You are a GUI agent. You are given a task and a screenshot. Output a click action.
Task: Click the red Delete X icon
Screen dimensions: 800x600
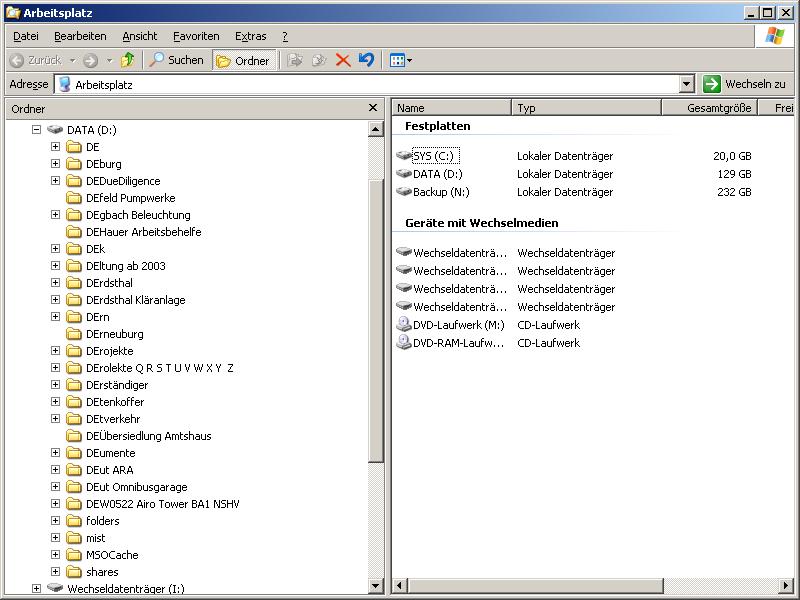(343, 61)
